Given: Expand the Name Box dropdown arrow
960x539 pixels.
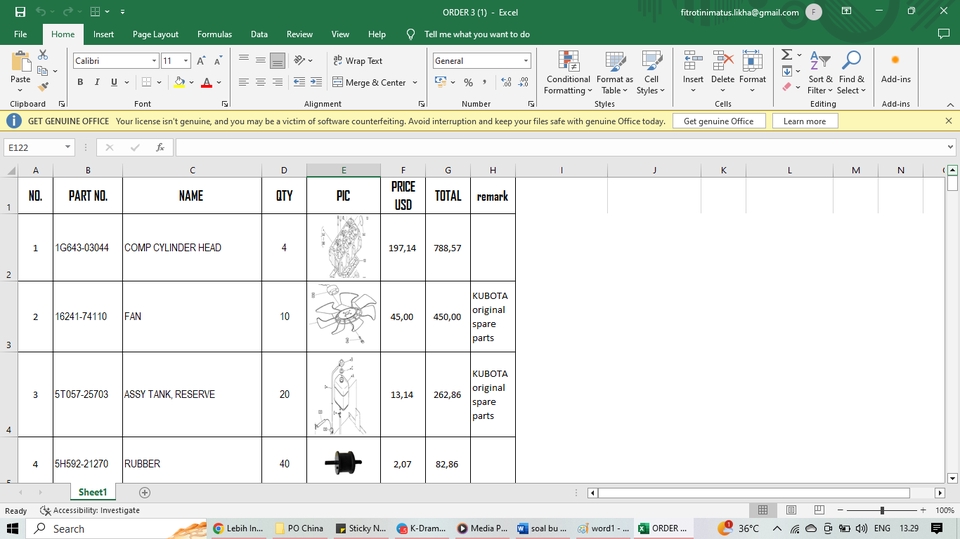Looking at the screenshot, I should (67, 147).
